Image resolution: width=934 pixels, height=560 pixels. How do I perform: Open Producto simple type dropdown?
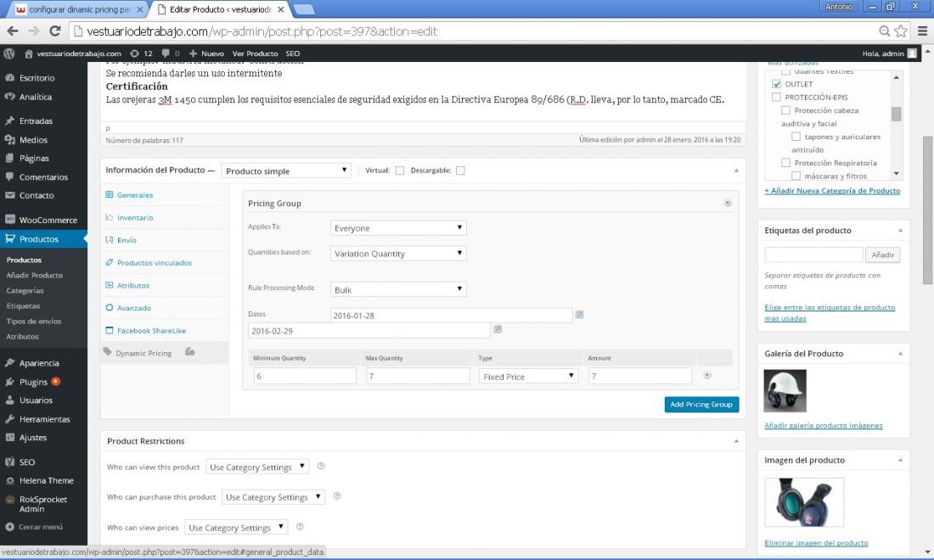coord(286,171)
